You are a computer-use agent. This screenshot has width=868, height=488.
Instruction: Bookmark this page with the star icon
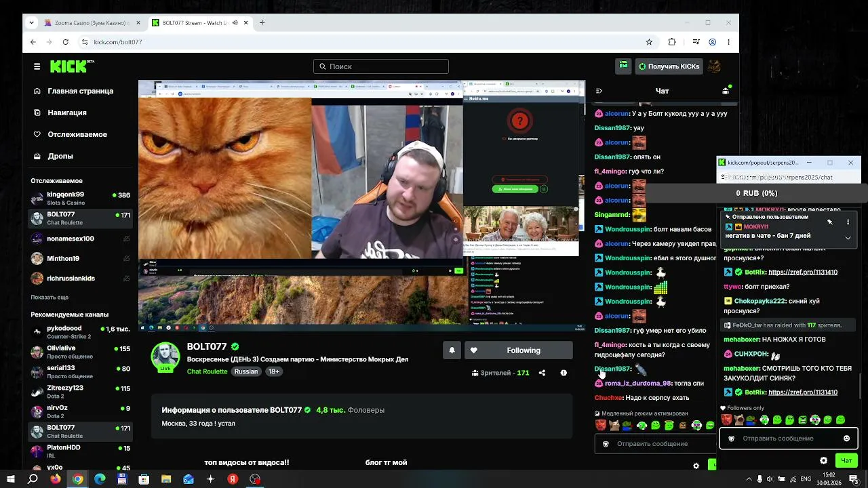coord(649,42)
